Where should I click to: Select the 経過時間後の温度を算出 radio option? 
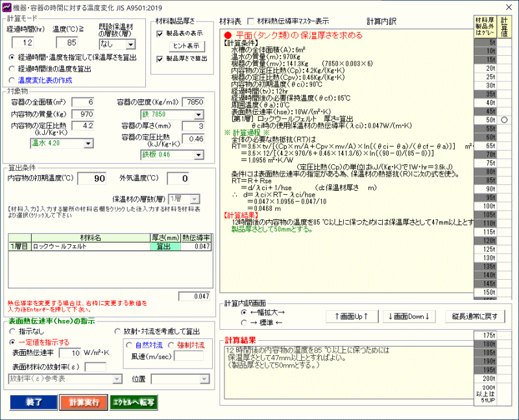click(13, 68)
